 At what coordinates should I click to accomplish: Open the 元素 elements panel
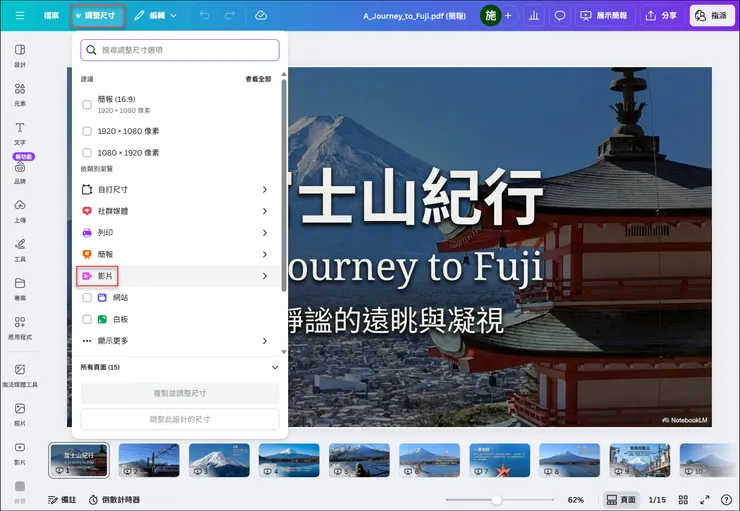[x=20, y=94]
